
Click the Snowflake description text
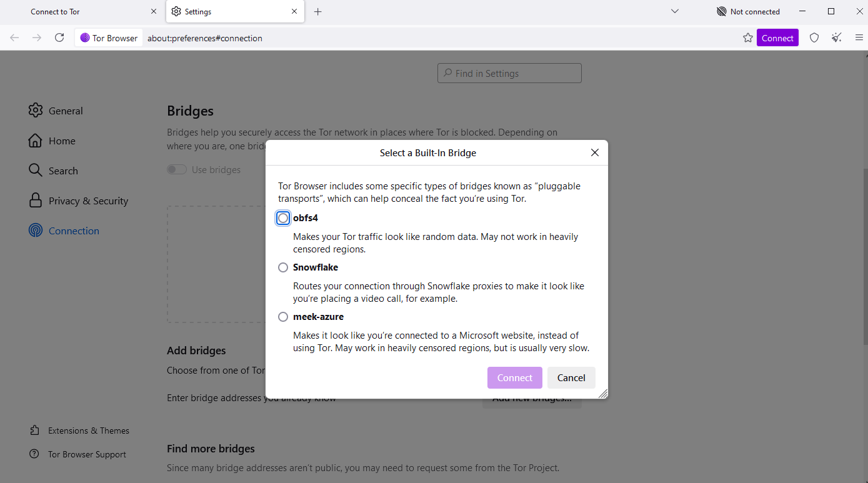439,292
